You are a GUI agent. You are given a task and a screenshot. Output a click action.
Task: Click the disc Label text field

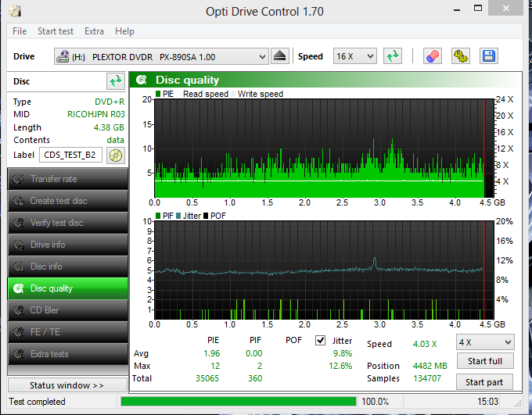(x=70, y=155)
